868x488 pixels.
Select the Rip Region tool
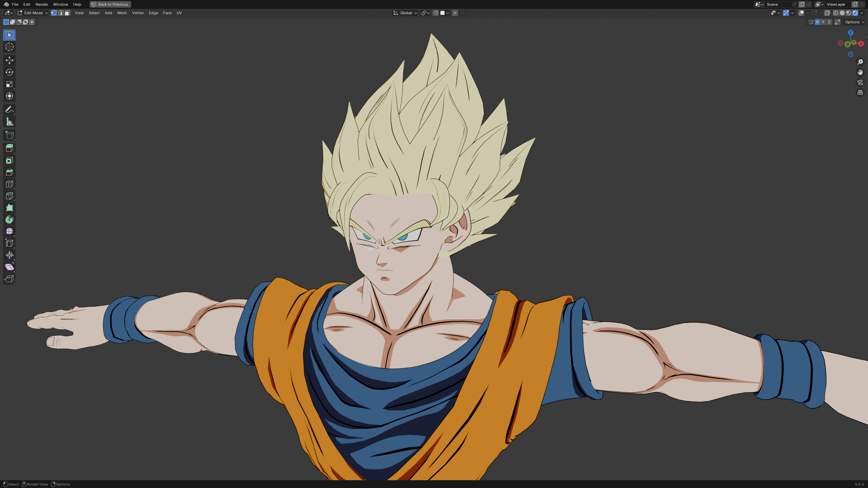tap(9, 279)
